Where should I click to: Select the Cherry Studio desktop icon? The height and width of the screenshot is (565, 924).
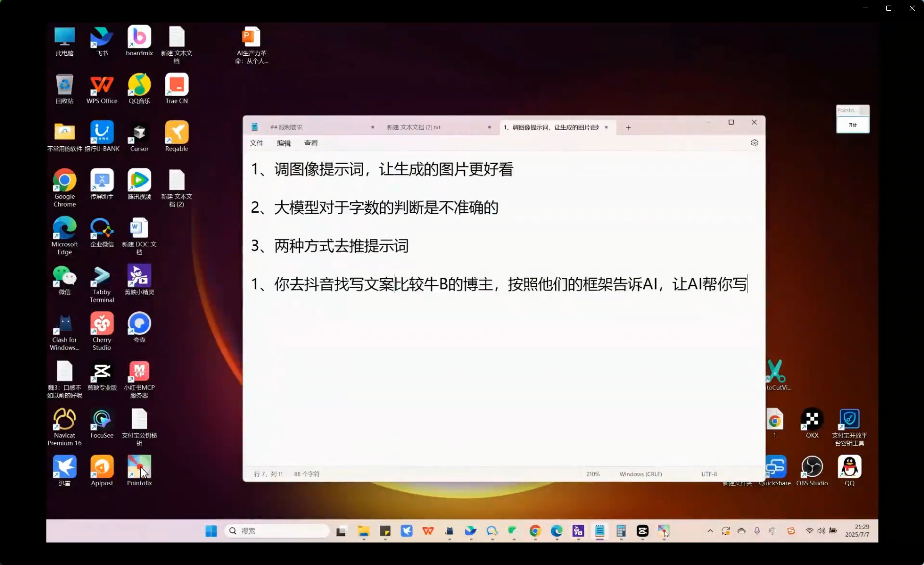[x=102, y=331]
